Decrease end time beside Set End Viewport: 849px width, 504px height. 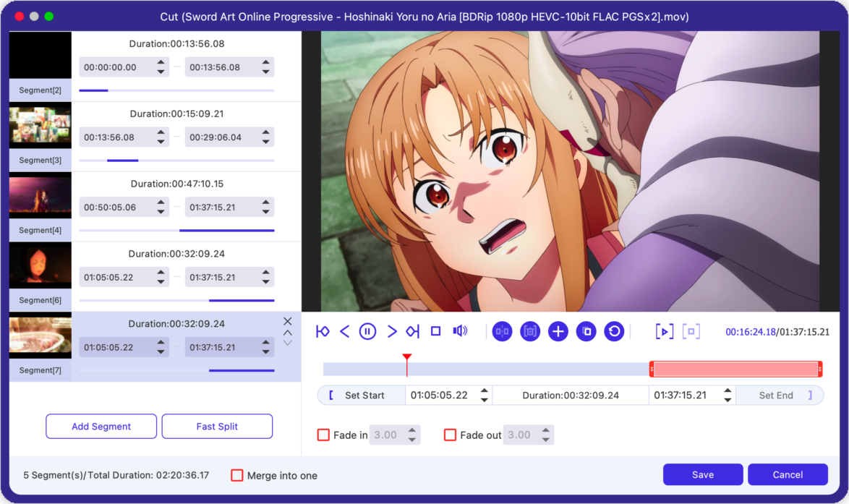[x=728, y=400]
